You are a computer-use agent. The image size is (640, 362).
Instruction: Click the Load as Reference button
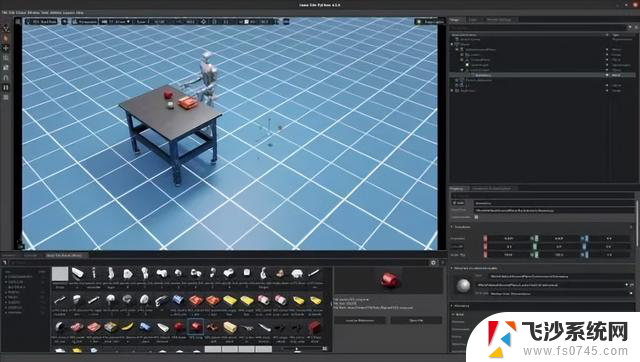pyautogui.click(x=360, y=321)
